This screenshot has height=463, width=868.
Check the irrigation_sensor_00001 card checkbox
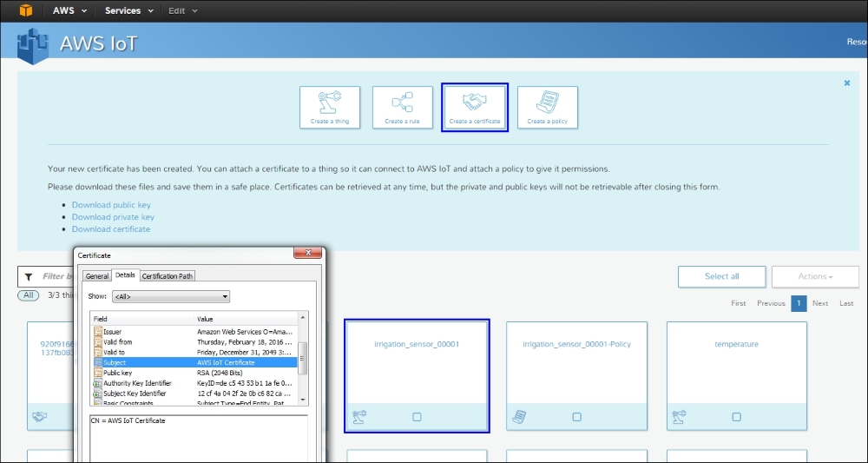(x=417, y=417)
